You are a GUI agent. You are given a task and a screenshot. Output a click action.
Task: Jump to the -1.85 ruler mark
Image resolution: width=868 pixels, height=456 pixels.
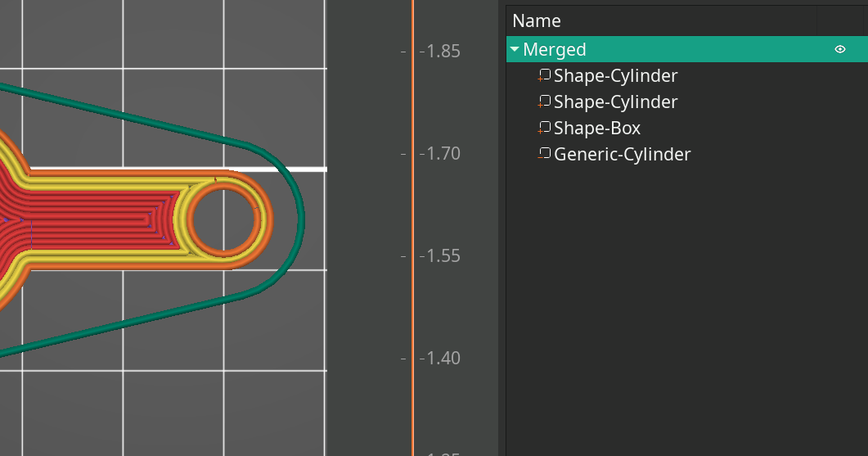pos(440,51)
